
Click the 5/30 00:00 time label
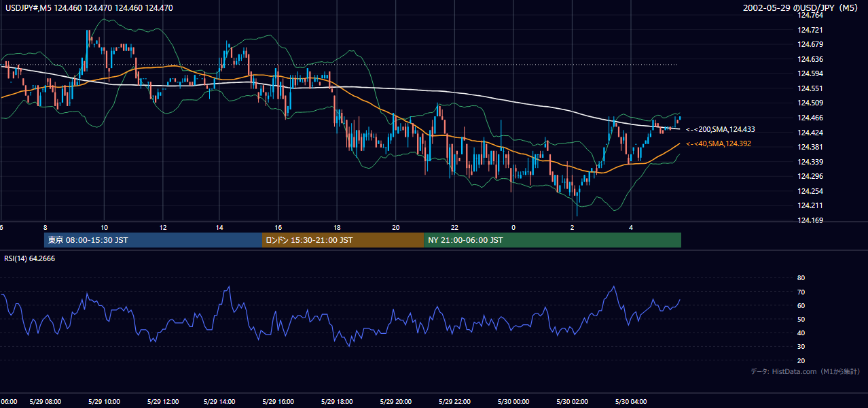(x=513, y=401)
